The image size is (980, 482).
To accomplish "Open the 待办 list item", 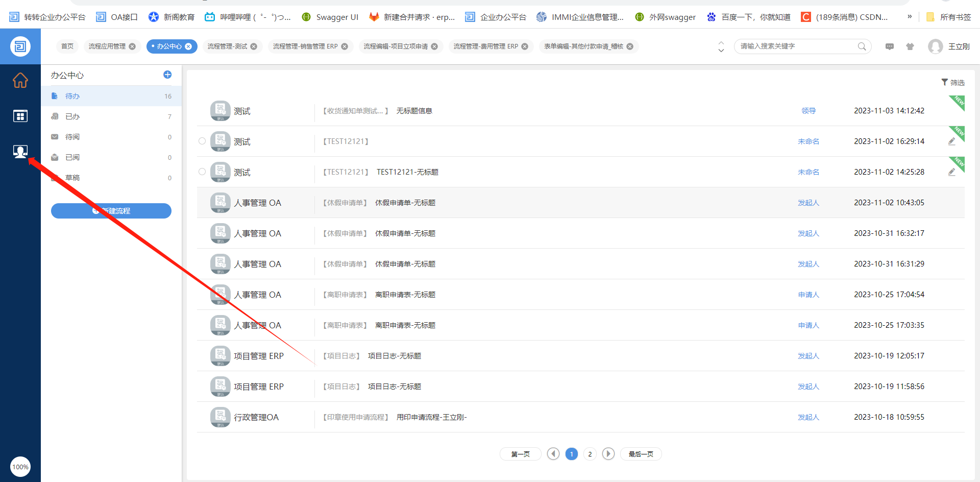I will pyautogui.click(x=111, y=96).
